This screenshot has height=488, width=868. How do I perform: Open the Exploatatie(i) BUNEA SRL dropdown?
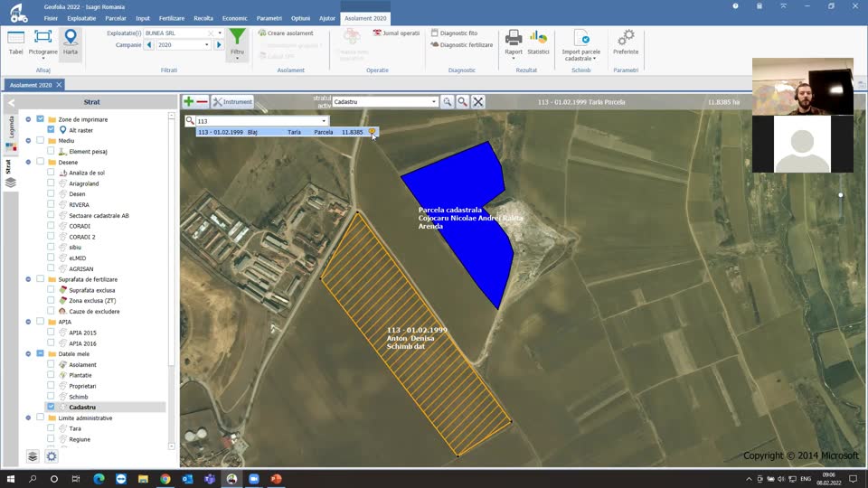click(220, 33)
